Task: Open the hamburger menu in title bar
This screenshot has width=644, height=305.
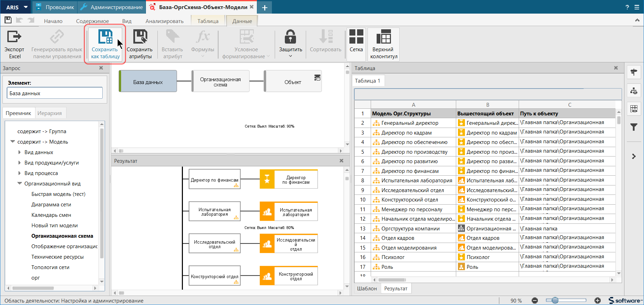Action: click(637, 7)
